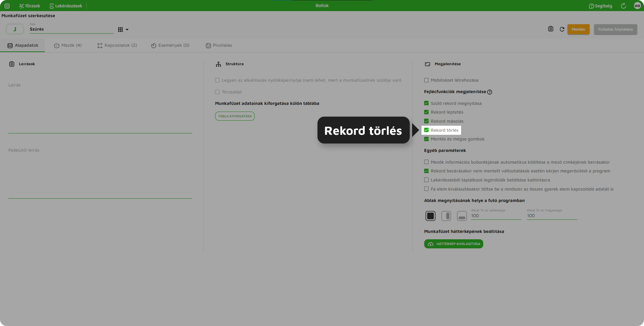Image resolution: width=644 pixels, height=326 pixels.
Task: Switch to the Mezők (4) tab
Action: tap(68, 45)
